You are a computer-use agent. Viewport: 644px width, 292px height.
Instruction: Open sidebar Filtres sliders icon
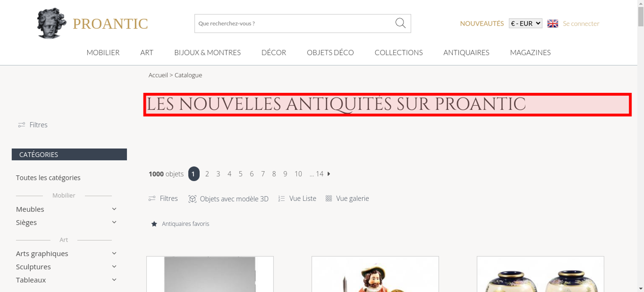point(22,125)
